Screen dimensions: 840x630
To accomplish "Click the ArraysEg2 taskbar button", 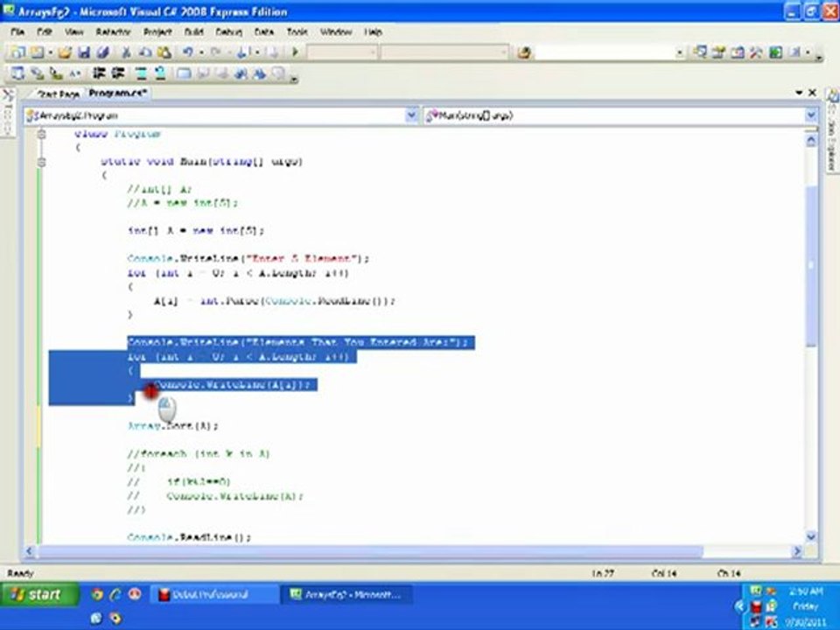I will tap(348, 595).
